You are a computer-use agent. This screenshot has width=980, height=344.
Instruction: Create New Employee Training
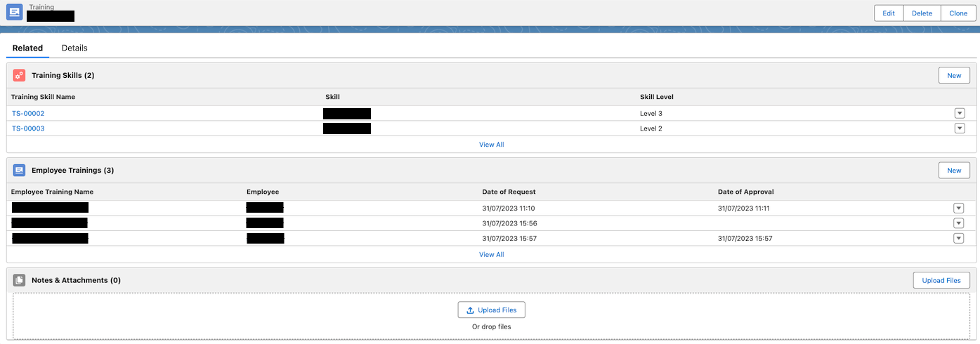[x=954, y=170]
